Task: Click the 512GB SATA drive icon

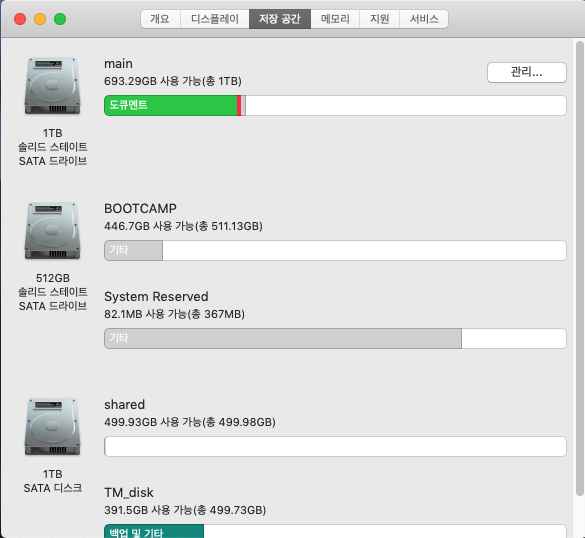Action: point(53,231)
